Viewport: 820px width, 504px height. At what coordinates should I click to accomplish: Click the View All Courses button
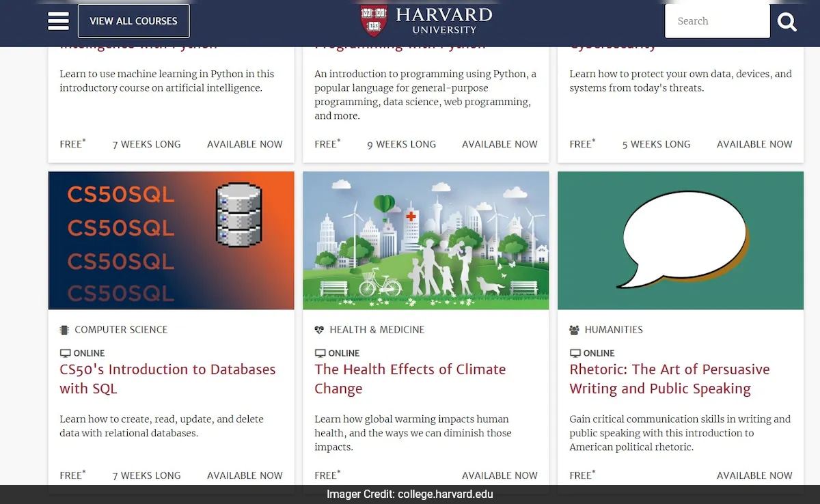(133, 21)
